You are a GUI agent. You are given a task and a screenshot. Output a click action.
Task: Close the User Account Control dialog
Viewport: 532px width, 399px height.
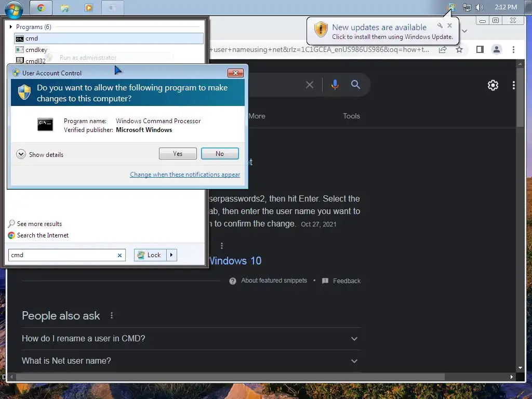(235, 73)
